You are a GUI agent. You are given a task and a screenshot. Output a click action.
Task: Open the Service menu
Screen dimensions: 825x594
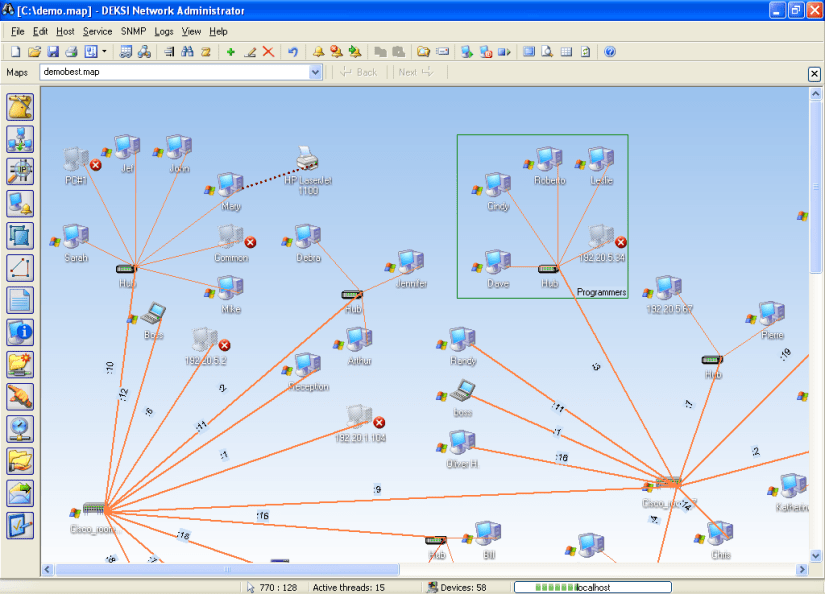tap(97, 32)
